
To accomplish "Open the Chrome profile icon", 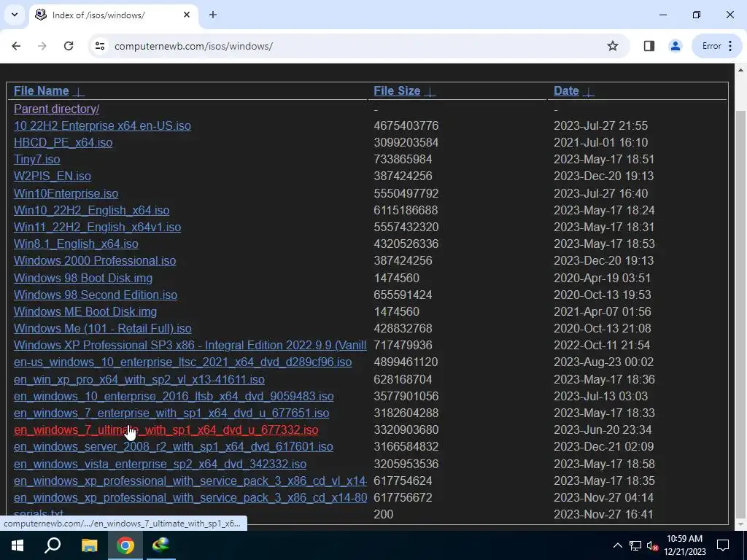I will click(x=675, y=46).
